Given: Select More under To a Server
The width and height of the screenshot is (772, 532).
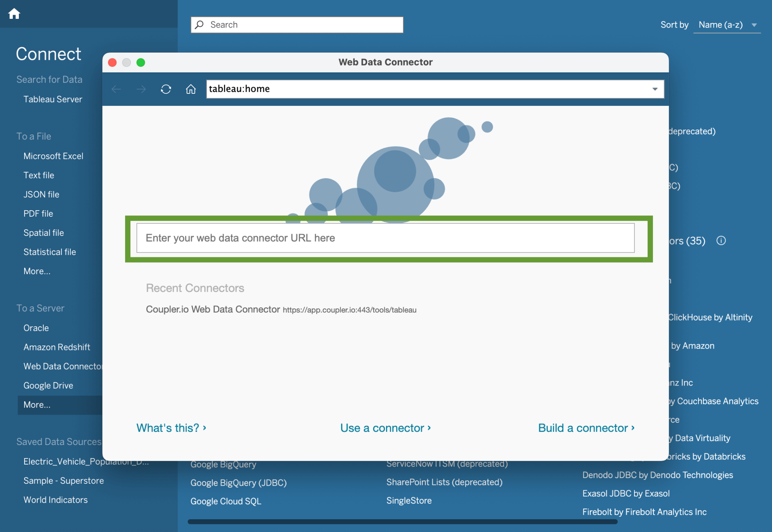Looking at the screenshot, I should point(37,405).
